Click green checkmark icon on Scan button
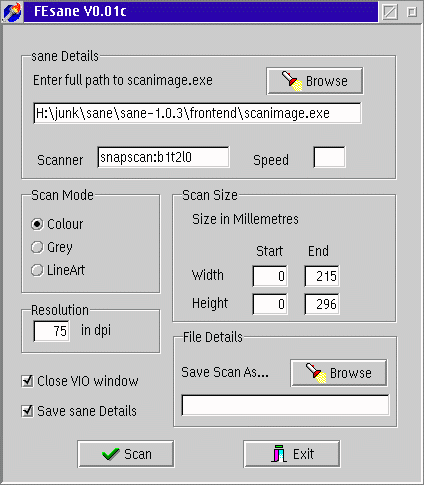Image resolution: width=424 pixels, height=485 pixels. pyautogui.click(x=111, y=454)
